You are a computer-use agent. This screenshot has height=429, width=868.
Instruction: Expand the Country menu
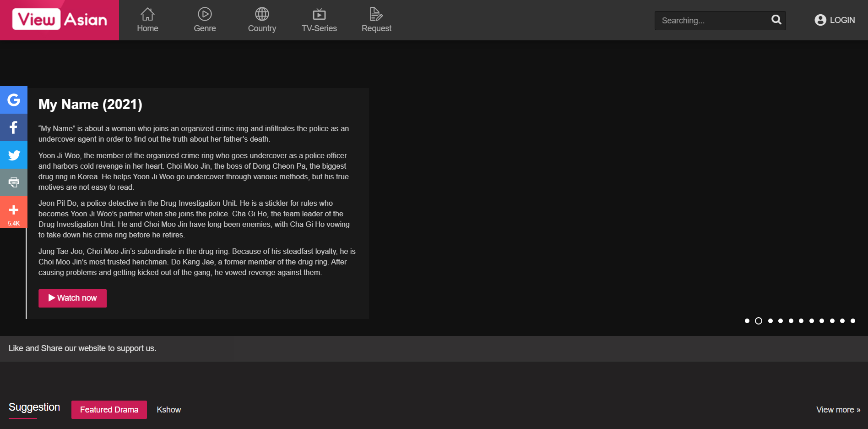pyautogui.click(x=262, y=20)
